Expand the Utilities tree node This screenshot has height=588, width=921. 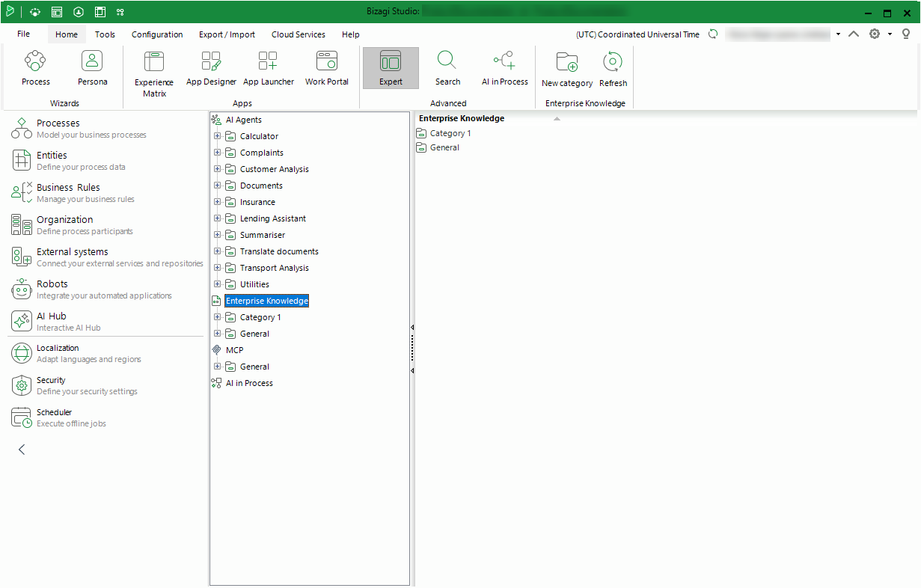point(218,284)
